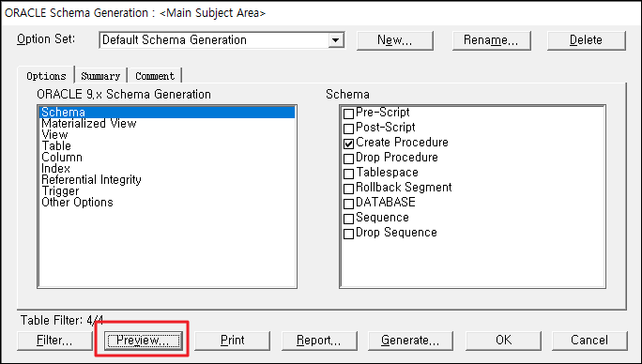642x364 pixels.
Task: Select Materialized View in the list
Action: coord(167,123)
